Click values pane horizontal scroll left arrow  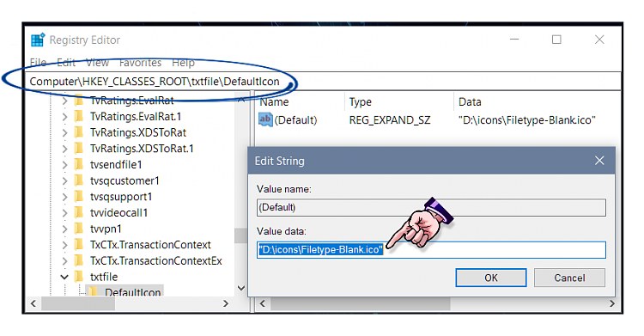coord(263,304)
